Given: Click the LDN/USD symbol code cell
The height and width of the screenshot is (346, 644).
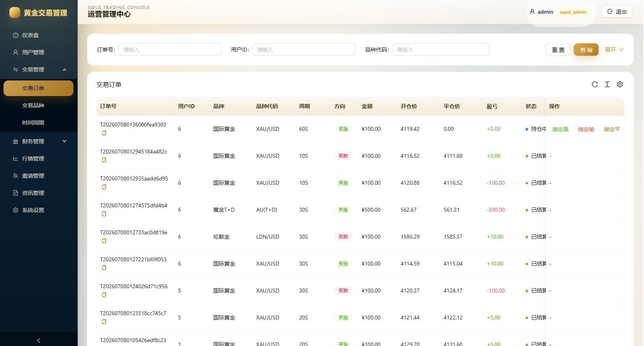Looking at the screenshot, I should [268, 237].
